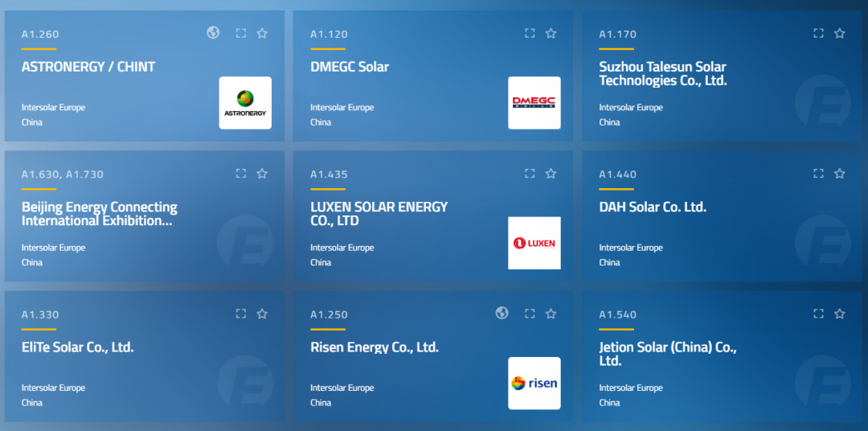Open Jetion Solar (China) Co., Ltd. title
The width and height of the screenshot is (868, 431).
[668, 354]
